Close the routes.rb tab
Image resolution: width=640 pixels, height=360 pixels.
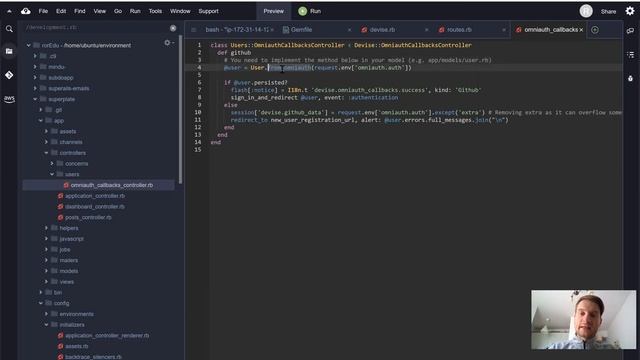[504, 30]
